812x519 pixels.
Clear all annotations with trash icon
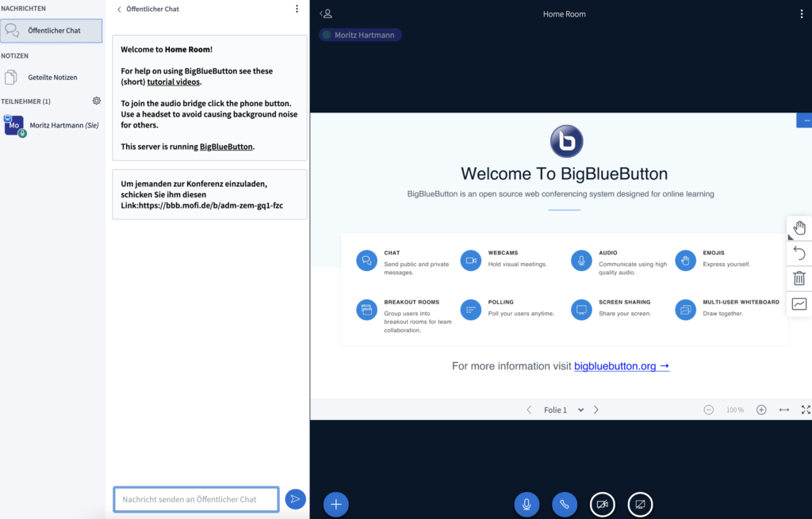(x=799, y=278)
